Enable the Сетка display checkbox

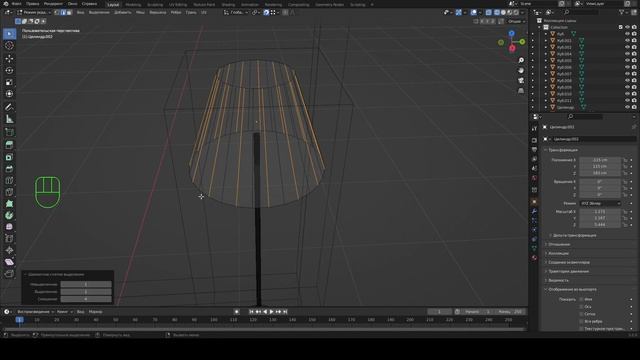point(582,314)
